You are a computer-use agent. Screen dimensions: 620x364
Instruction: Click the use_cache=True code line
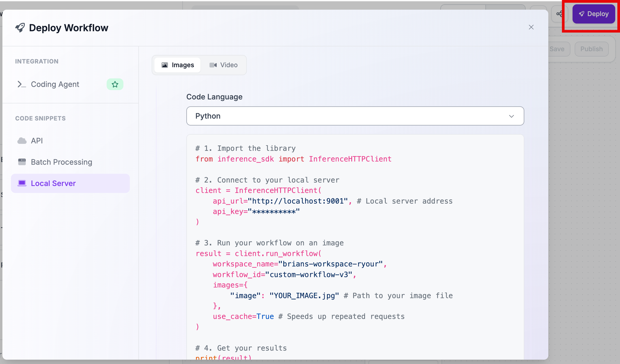(x=308, y=316)
